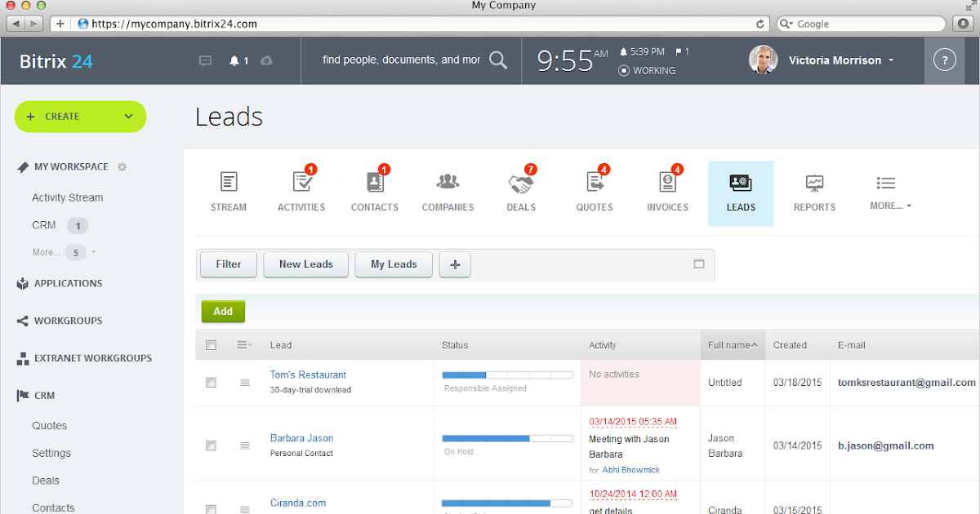
Task: Open the Abhi Bhowmick user link
Action: pyautogui.click(x=630, y=470)
